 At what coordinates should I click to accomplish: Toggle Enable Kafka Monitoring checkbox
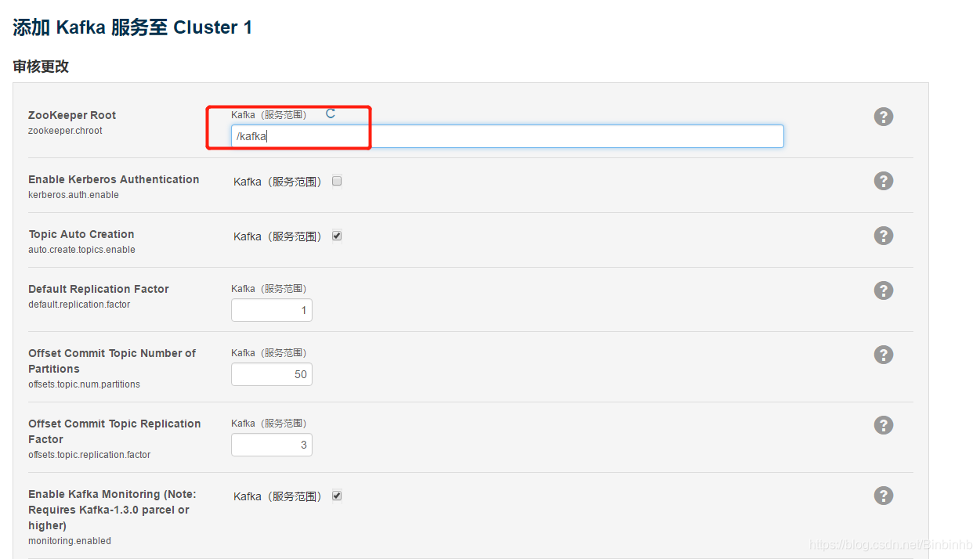(337, 496)
